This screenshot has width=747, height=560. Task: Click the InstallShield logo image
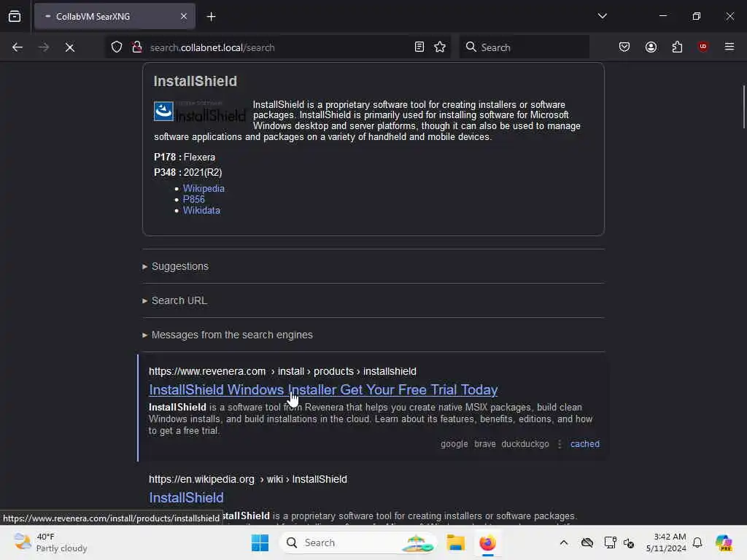coord(200,112)
